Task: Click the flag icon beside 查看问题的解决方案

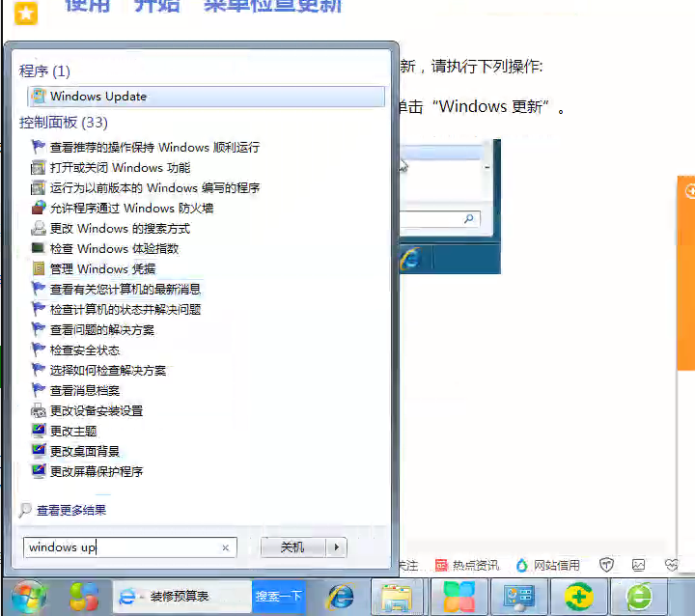Action: (38, 330)
